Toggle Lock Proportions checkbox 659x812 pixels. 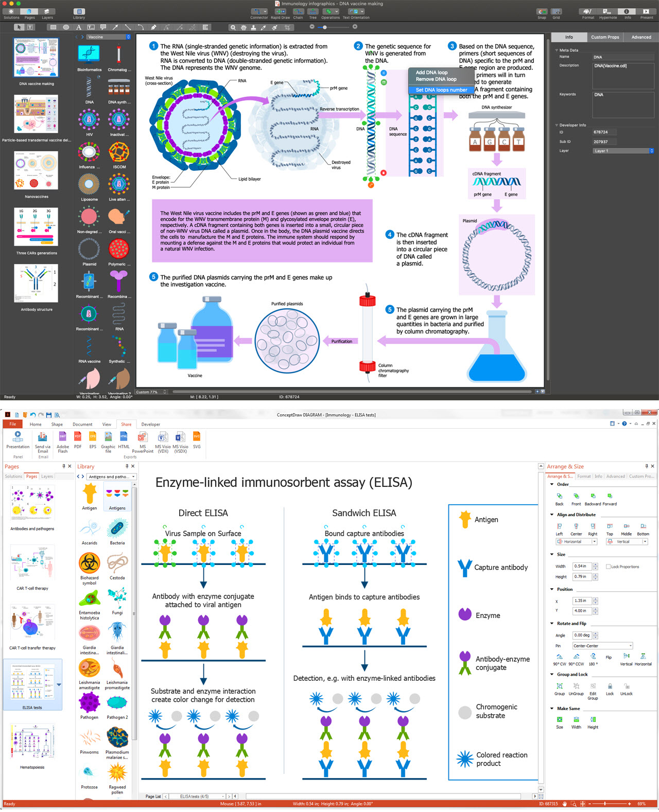pyautogui.click(x=608, y=567)
